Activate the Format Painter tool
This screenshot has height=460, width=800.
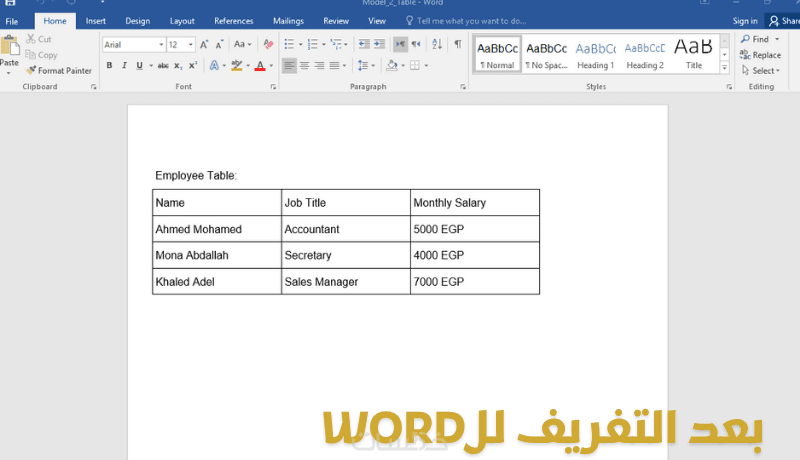59,70
